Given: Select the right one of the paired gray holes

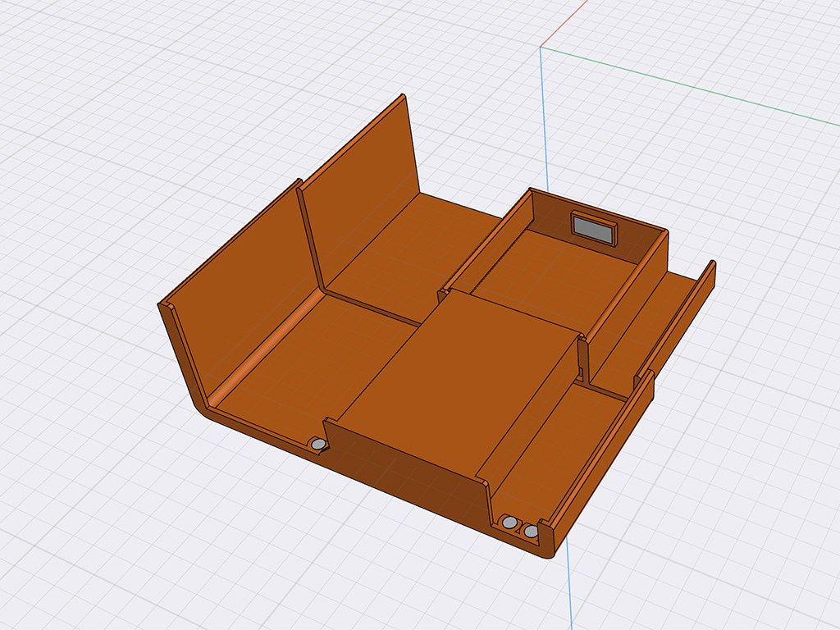Looking at the screenshot, I should (531, 531).
